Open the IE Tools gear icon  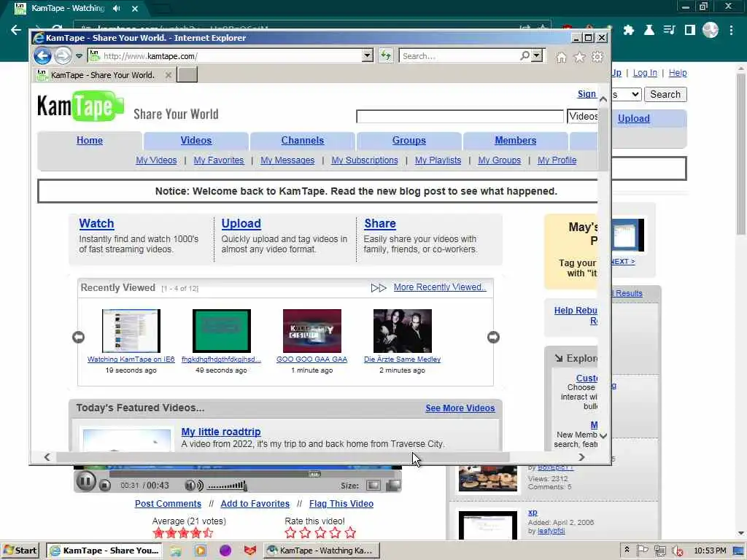click(x=597, y=57)
